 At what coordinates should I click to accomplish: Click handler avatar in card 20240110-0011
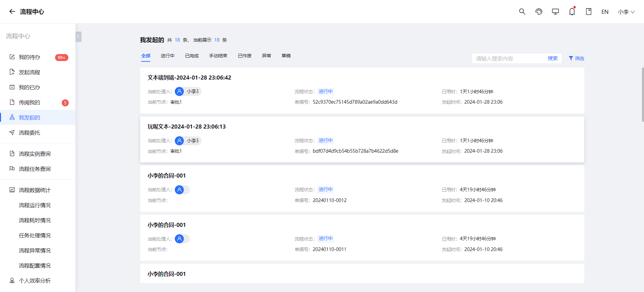179,239
